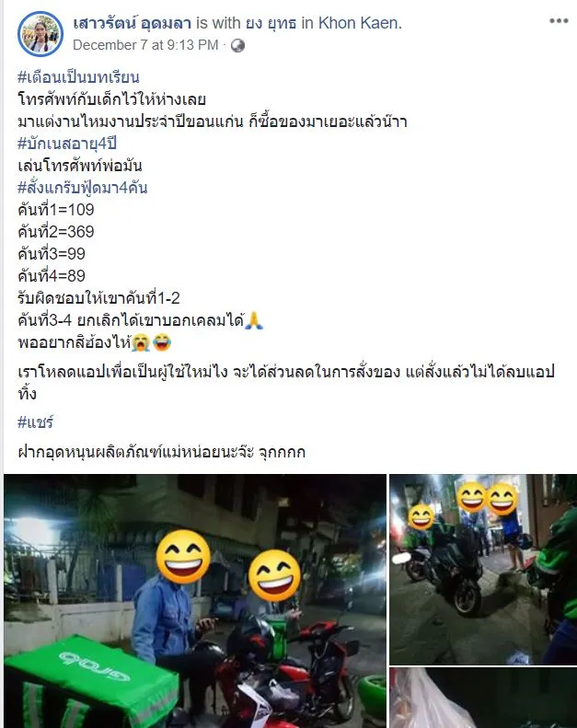
Task: Click the praying hands emoji
Action: coord(253,320)
